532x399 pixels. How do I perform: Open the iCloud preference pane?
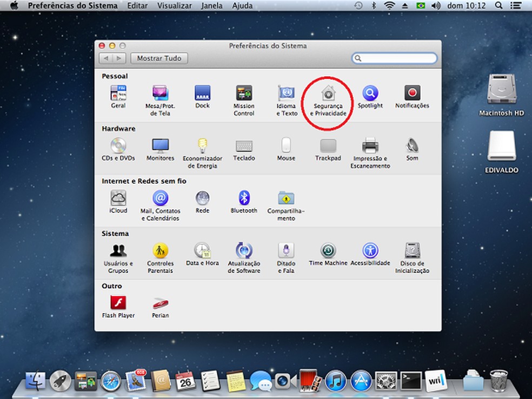click(x=118, y=202)
